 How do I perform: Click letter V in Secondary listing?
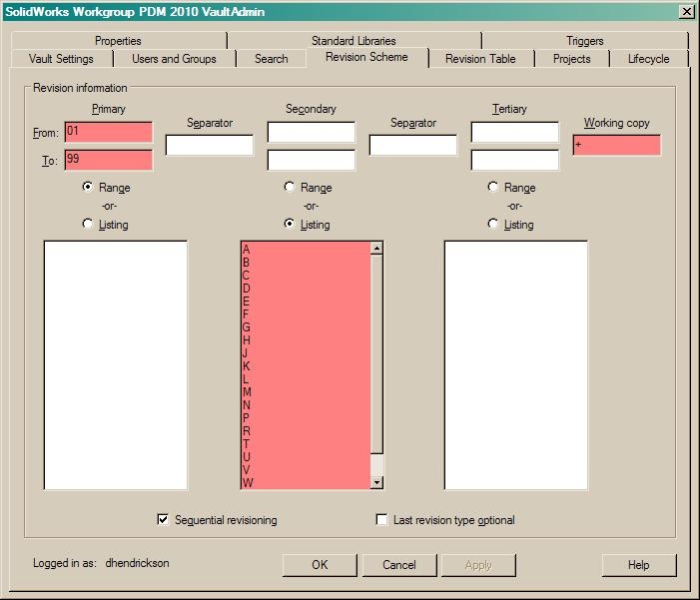pos(246,469)
